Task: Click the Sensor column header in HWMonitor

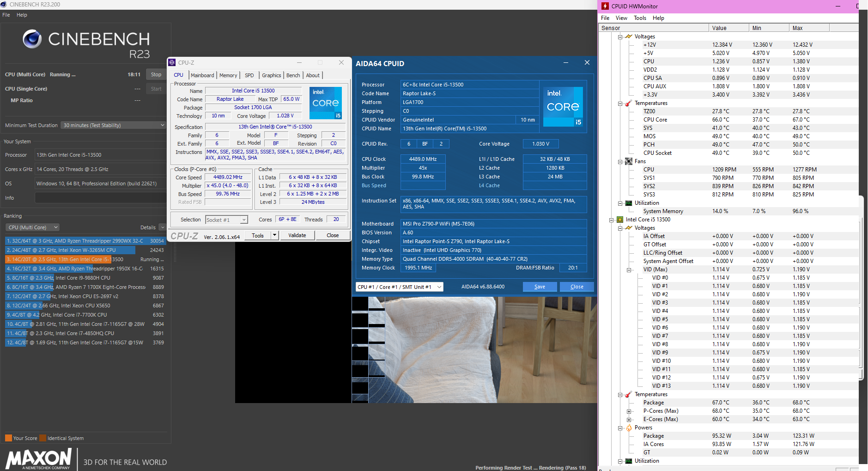Action: [654, 28]
